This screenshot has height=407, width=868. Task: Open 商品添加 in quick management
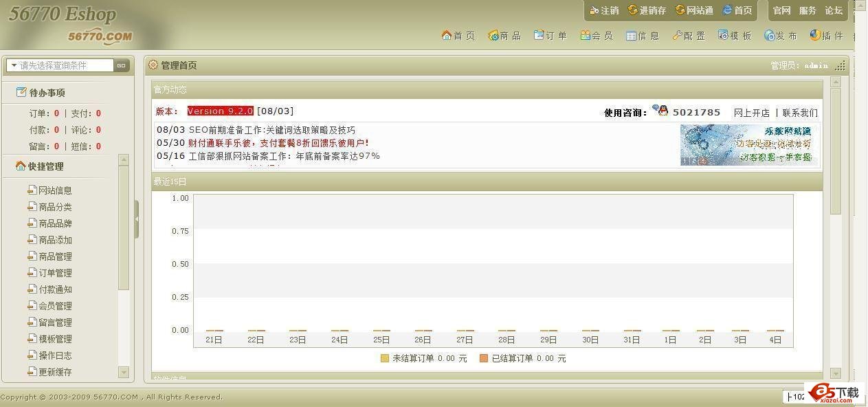(55, 240)
